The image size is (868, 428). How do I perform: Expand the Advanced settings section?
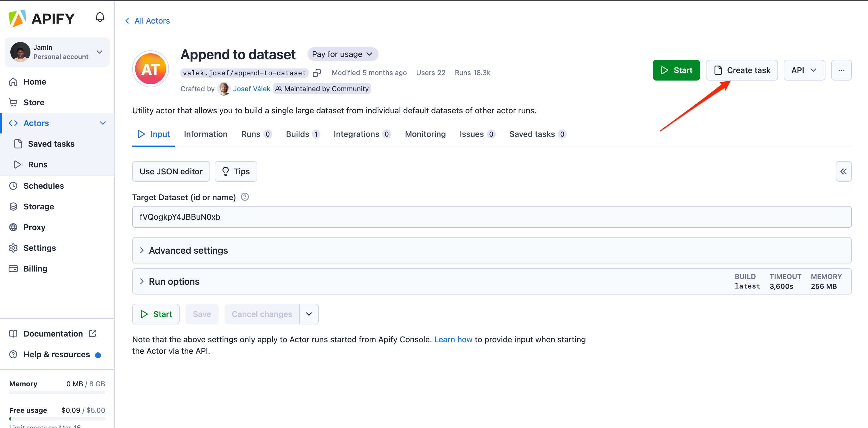tap(188, 250)
